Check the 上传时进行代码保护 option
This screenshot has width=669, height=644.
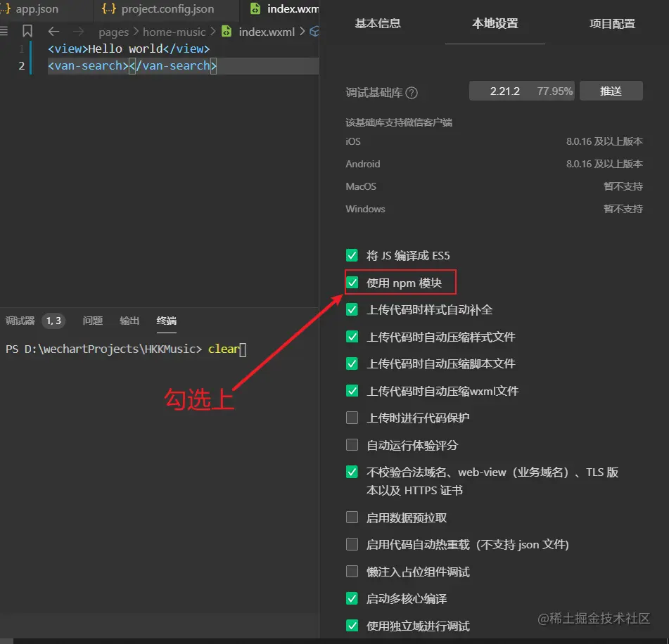(352, 417)
